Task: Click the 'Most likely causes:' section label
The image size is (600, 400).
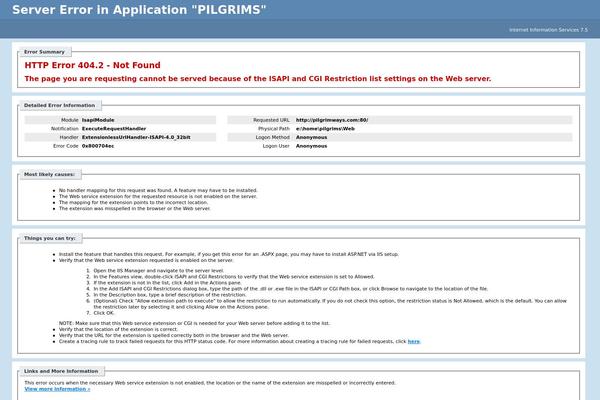Action: pos(49,175)
